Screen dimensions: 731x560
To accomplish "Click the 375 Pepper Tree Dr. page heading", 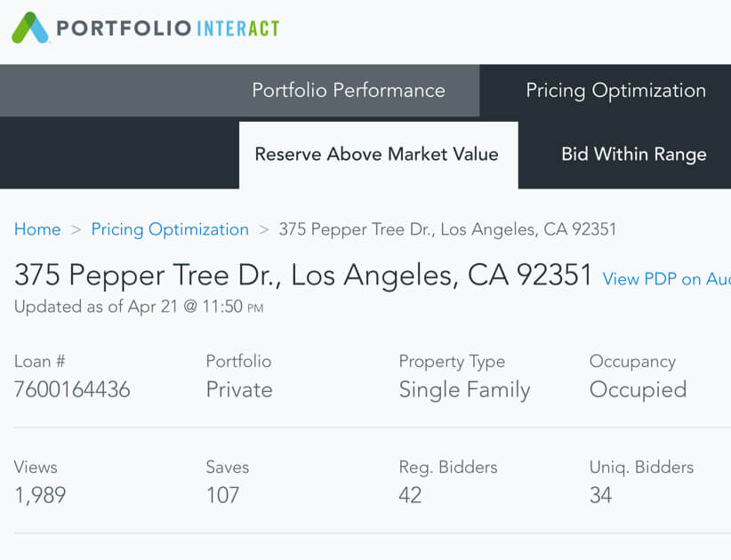I will point(303,276).
